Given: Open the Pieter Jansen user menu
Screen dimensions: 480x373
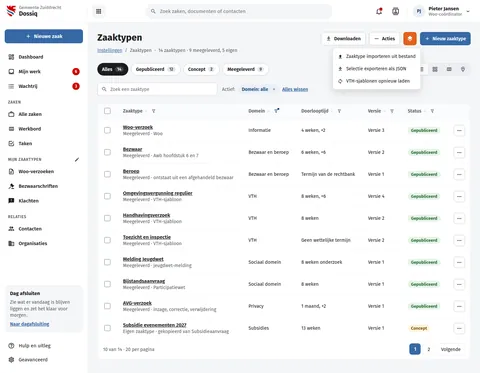Looking at the screenshot, I should pyautogui.click(x=442, y=11).
